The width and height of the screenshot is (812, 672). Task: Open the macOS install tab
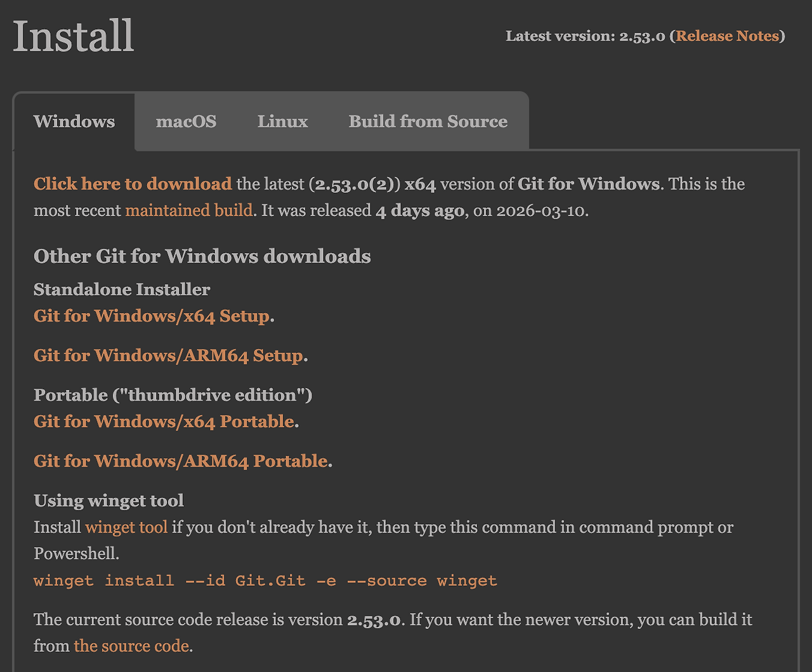point(186,122)
